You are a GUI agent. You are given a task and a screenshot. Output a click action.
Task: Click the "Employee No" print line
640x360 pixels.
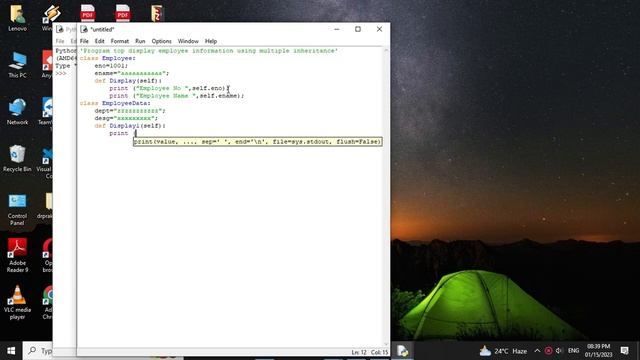click(x=169, y=88)
